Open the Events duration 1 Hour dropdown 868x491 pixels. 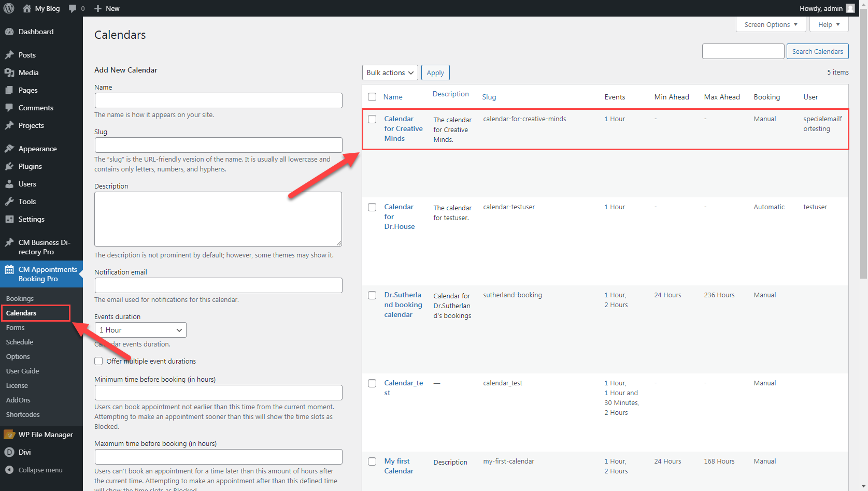click(140, 330)
